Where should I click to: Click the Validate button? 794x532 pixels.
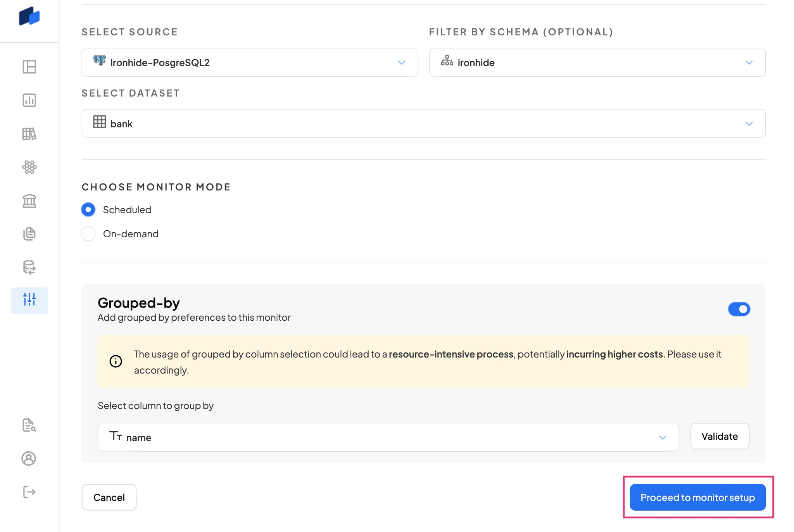click(720, 436)
